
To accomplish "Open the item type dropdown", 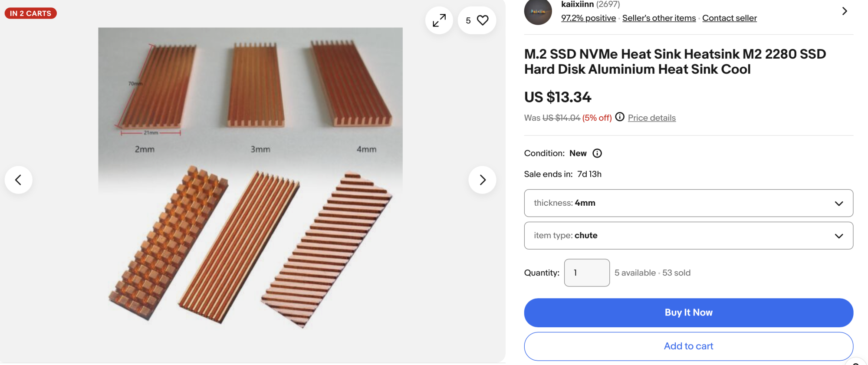I will point(688,236).
